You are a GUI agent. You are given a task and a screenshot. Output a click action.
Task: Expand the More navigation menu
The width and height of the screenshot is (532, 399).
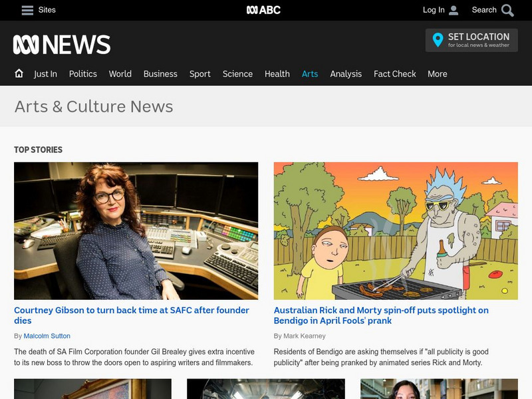pos(438,74)
